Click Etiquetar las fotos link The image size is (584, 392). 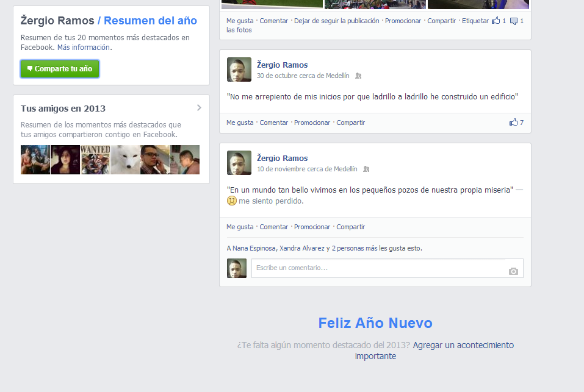click(x=475, y=21)
